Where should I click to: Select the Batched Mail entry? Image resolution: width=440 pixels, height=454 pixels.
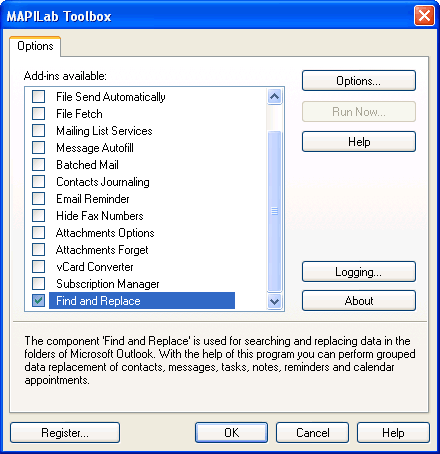click(x=87, y=165)
